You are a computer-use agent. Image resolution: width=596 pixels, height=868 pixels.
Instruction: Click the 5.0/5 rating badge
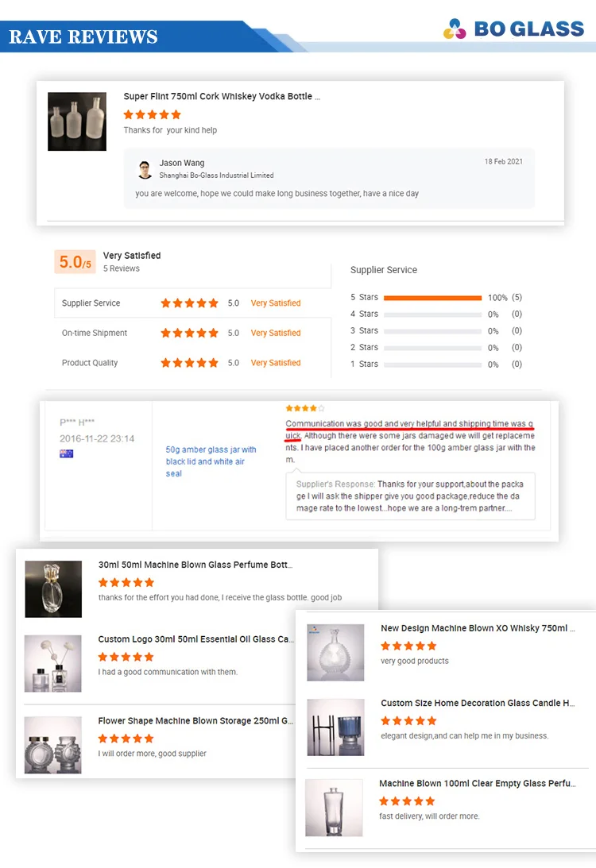75,262
